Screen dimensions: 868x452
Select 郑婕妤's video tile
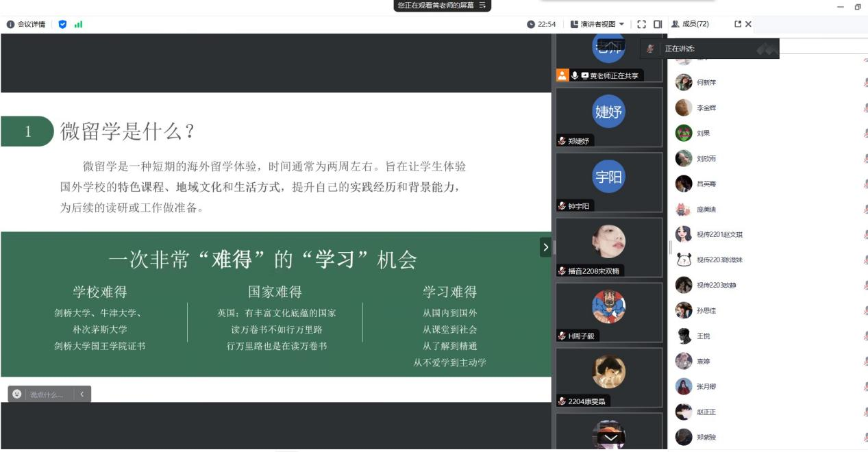point(608,117)
